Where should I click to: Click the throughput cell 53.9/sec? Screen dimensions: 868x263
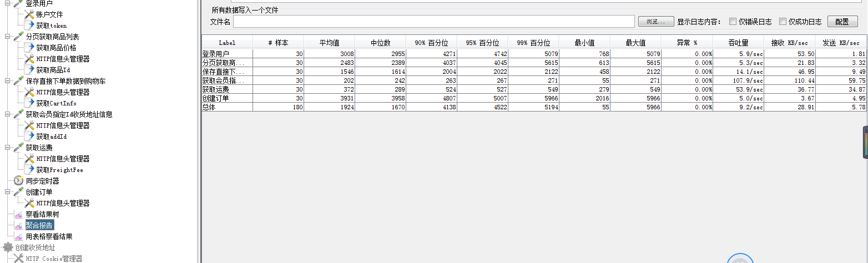pyautogui.click(x=738, y=89)
